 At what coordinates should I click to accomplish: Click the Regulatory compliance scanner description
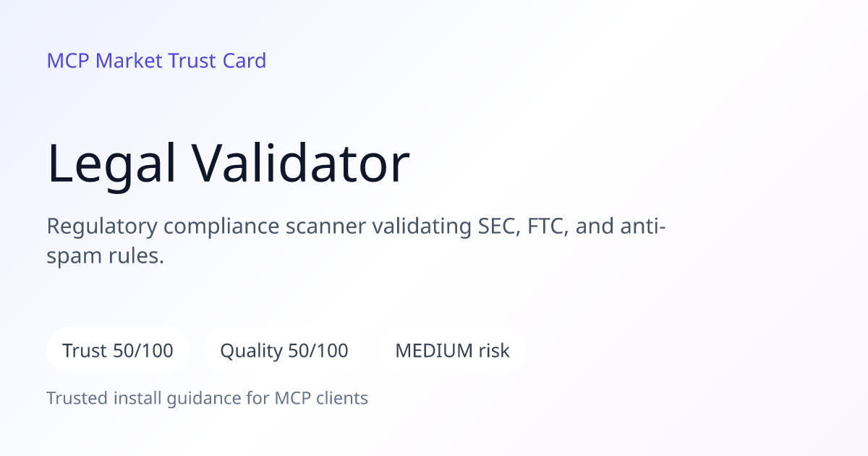[356, 240]
